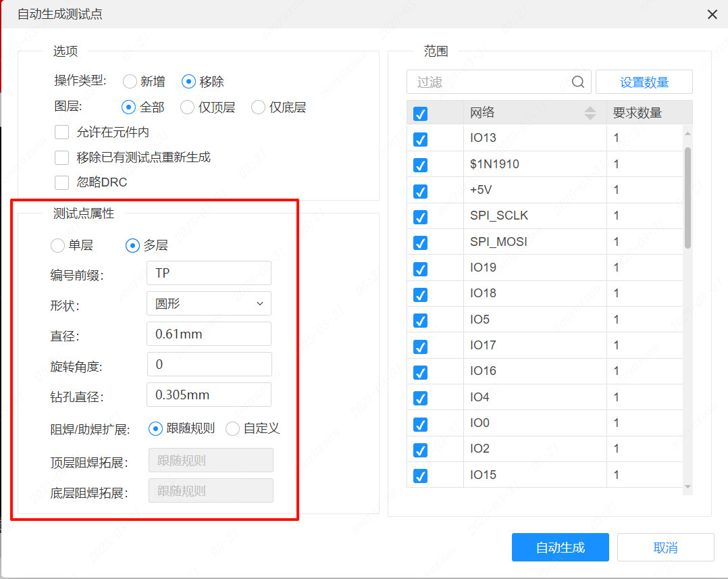Select 仅底层 layer option
The width and height of the screenshot is (728, 579).
258,107
